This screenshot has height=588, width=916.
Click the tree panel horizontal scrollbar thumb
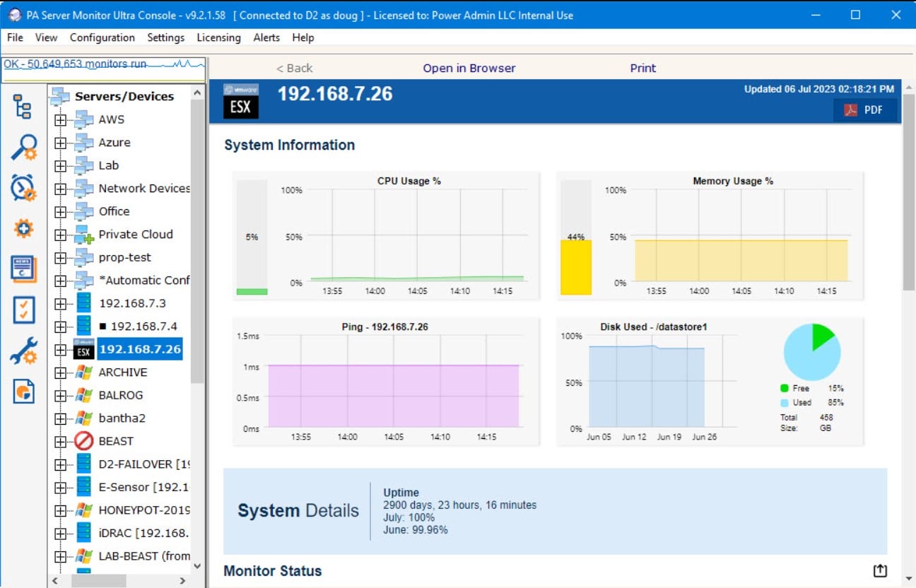point(98,581)
